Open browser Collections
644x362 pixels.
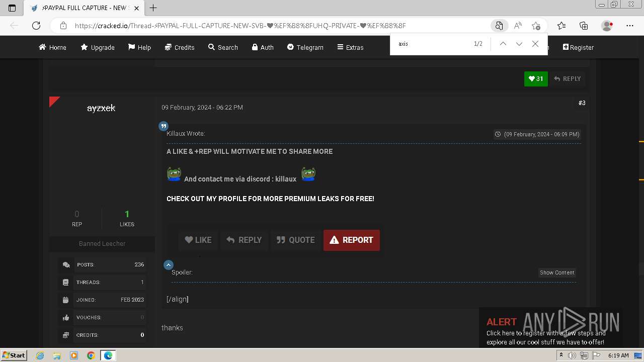(584, 26)
